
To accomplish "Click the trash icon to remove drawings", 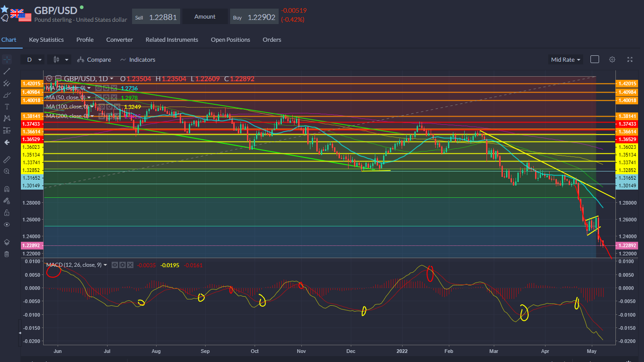I will (7, 254).
